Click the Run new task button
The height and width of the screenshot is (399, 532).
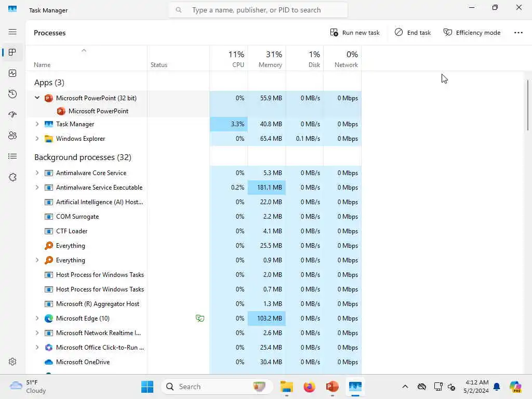[x=354, y=33]
